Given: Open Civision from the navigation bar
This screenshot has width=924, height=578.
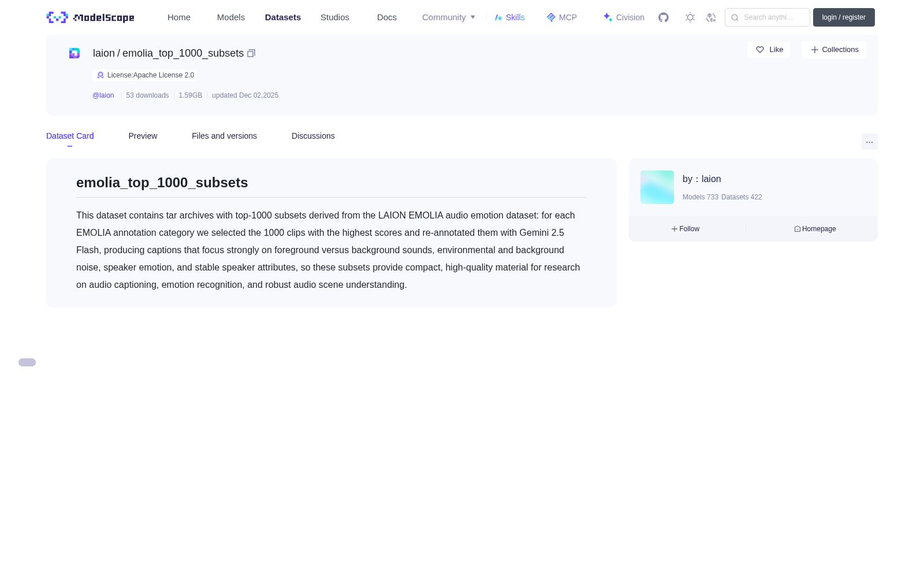Looking at the screenshot, I should [x=624, y=17].
